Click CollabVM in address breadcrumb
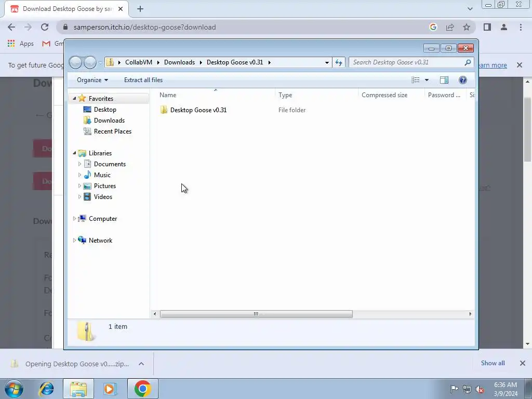 pyautogui.click(x=138, y=62)
